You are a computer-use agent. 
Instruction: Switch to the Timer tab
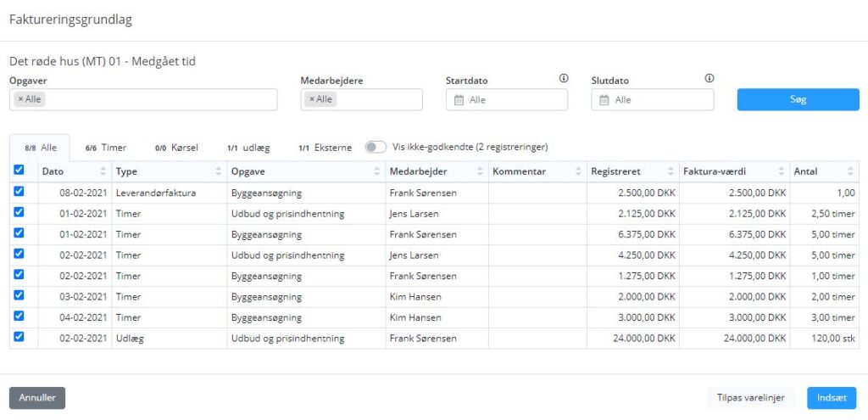pyautogui.click(x=106, y=148)
